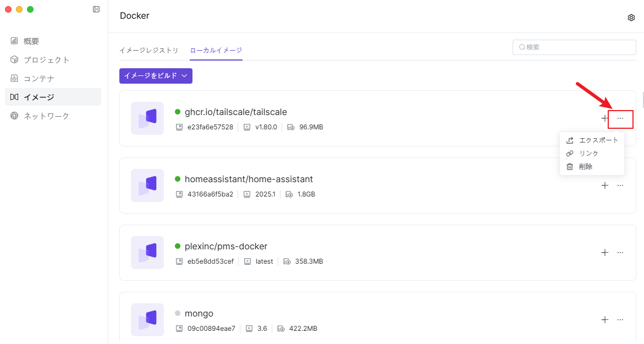
Task: Open more options for homeassistant/home-assistant
Action: [x=620, y=185]
